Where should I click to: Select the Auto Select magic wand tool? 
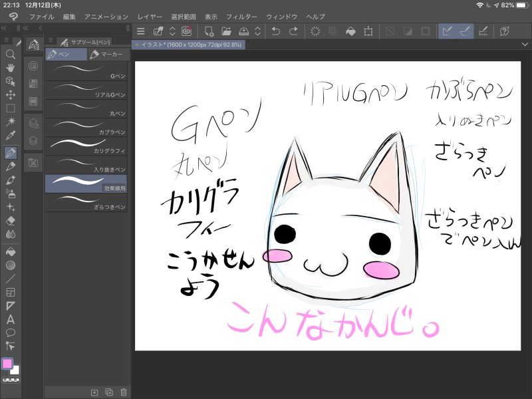(11, 122)
